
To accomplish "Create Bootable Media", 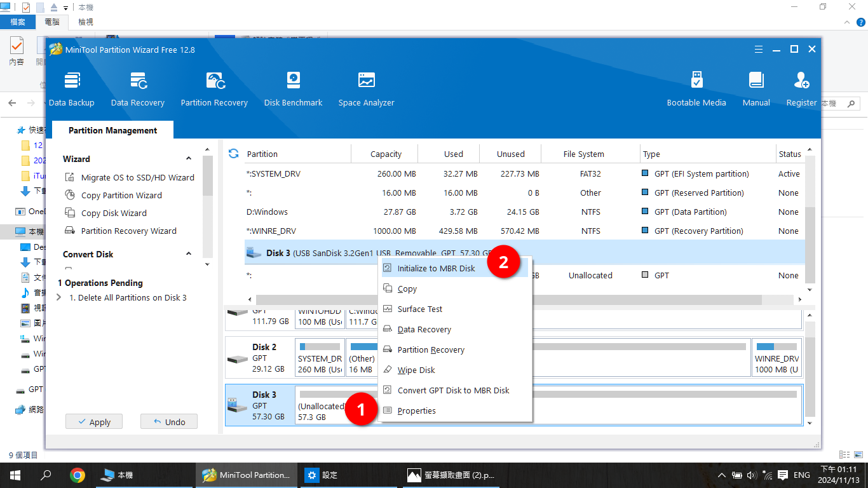I will [696, 89].
